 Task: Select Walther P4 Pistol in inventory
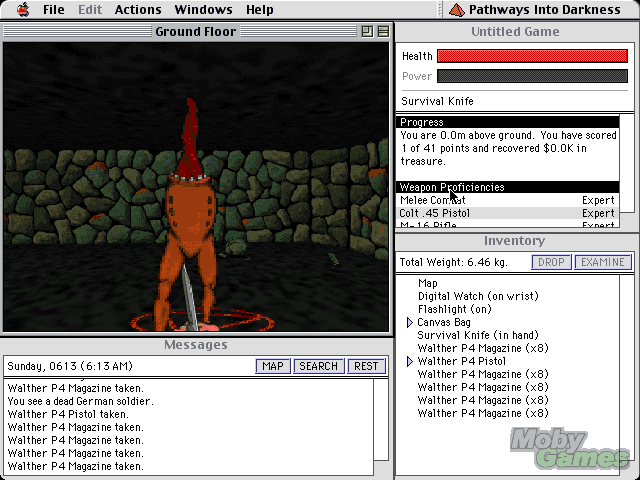[x=462, y=361]
